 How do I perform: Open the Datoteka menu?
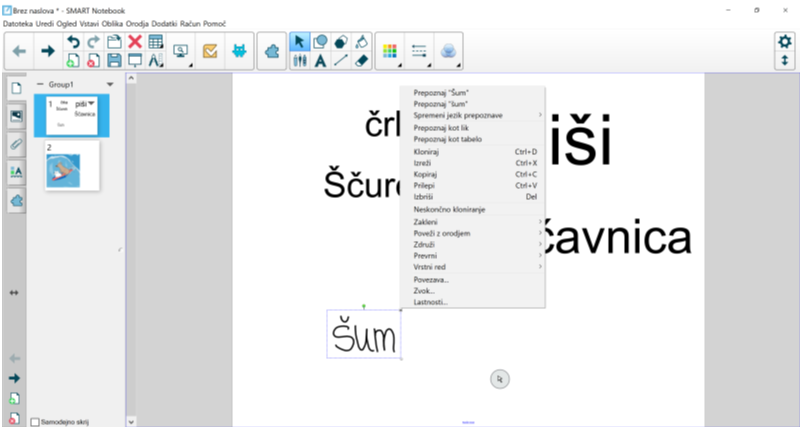(x=18, y=22)
